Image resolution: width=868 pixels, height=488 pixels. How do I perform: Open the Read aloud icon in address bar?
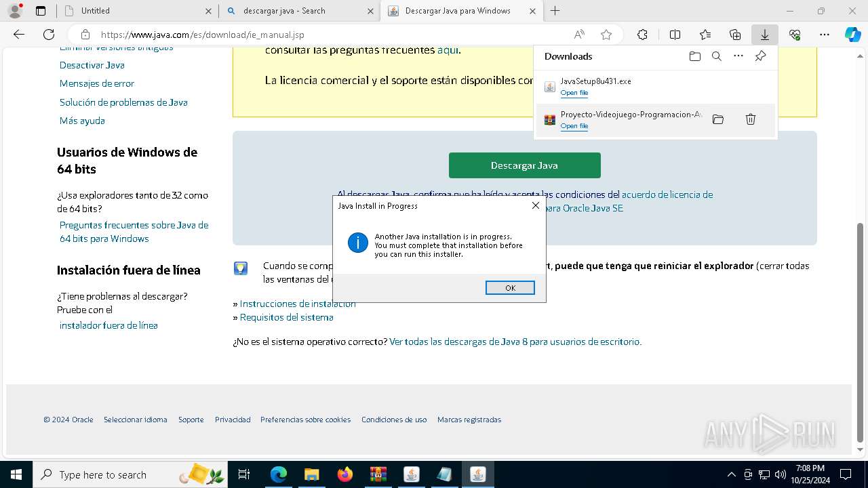579,35
